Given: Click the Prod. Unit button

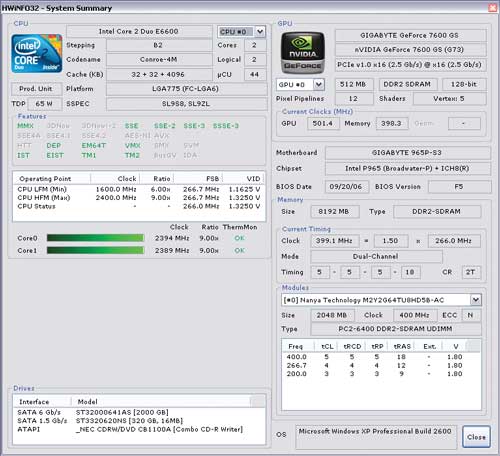Looking at the screenshot, I should (x=36, y=89).
